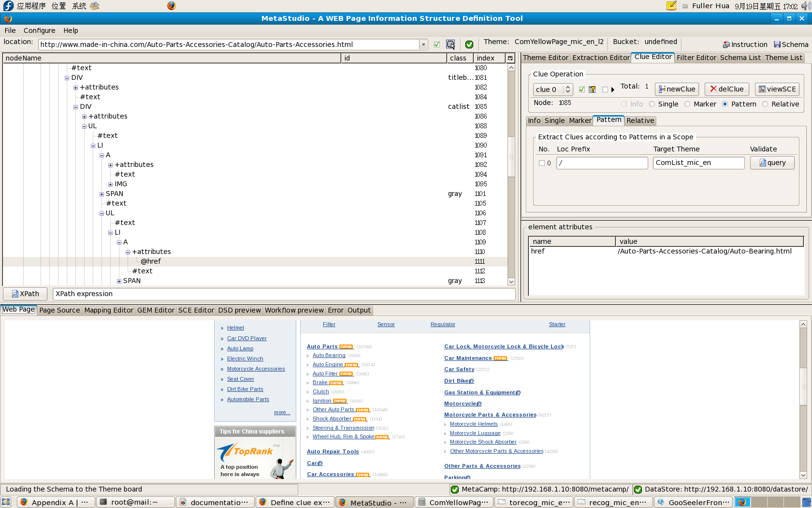This screenshot has width=812, height=508.
Task: Launch Firefox from the top panel icon
Action: tap(172, 6)
